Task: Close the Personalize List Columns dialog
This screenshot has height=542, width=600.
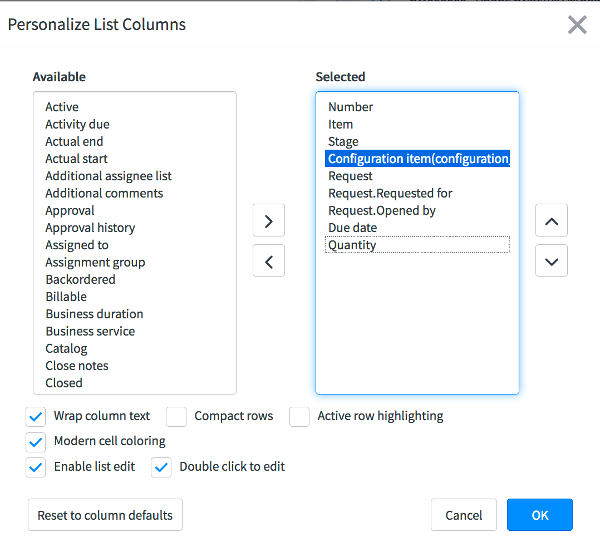Action: coord(577,25)
